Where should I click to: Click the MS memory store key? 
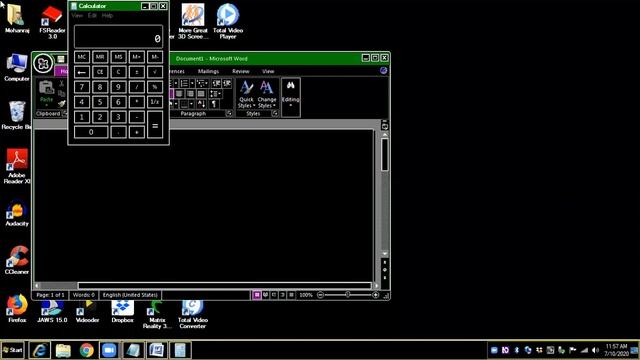118,57
